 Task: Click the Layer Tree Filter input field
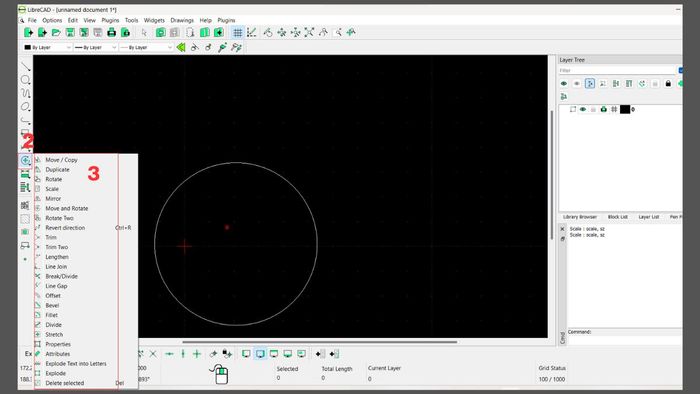click(x=617, y=71)
